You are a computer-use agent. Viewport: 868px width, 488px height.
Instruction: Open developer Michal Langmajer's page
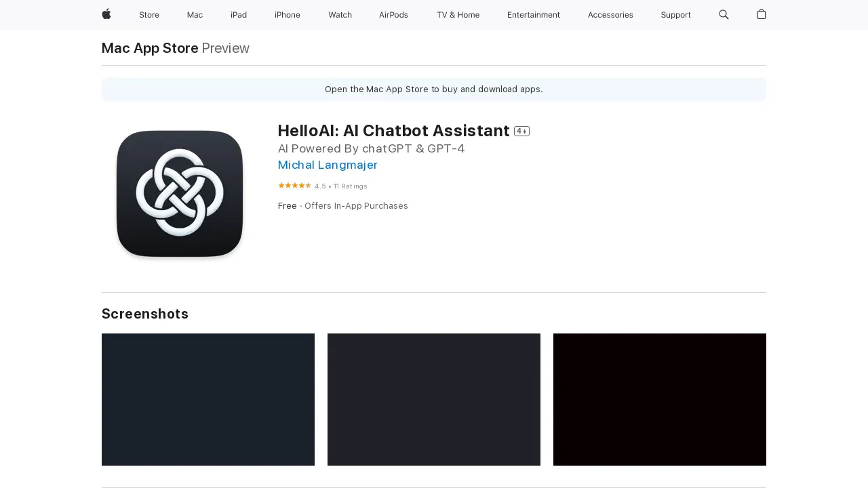point(328,165)
